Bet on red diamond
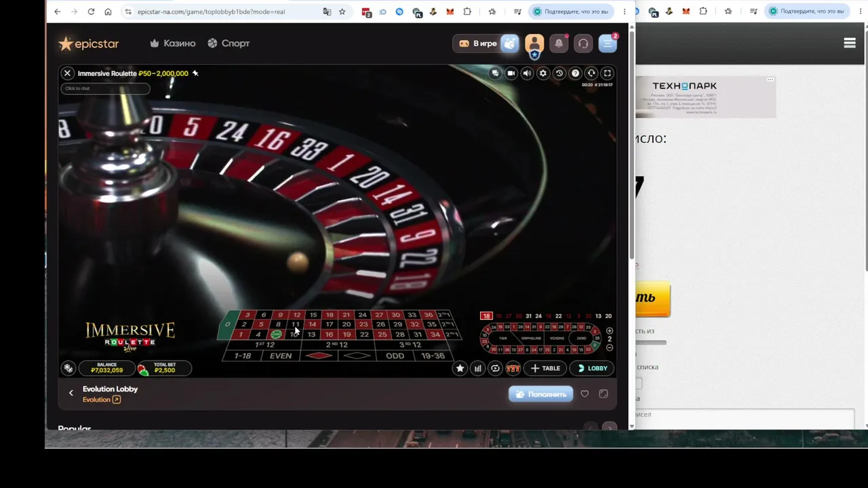 pyautogui.click(x=319, y=356)
